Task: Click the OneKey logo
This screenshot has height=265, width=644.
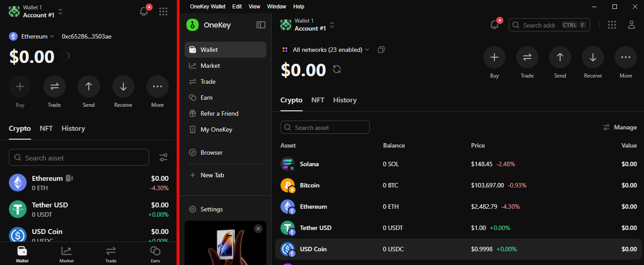Action: point(192,25)
